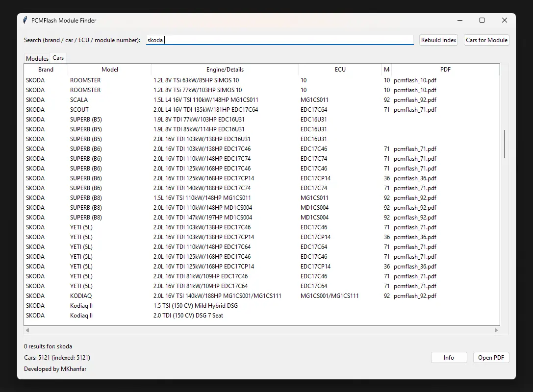
Task: Focus the search input field
Action: 279,40
